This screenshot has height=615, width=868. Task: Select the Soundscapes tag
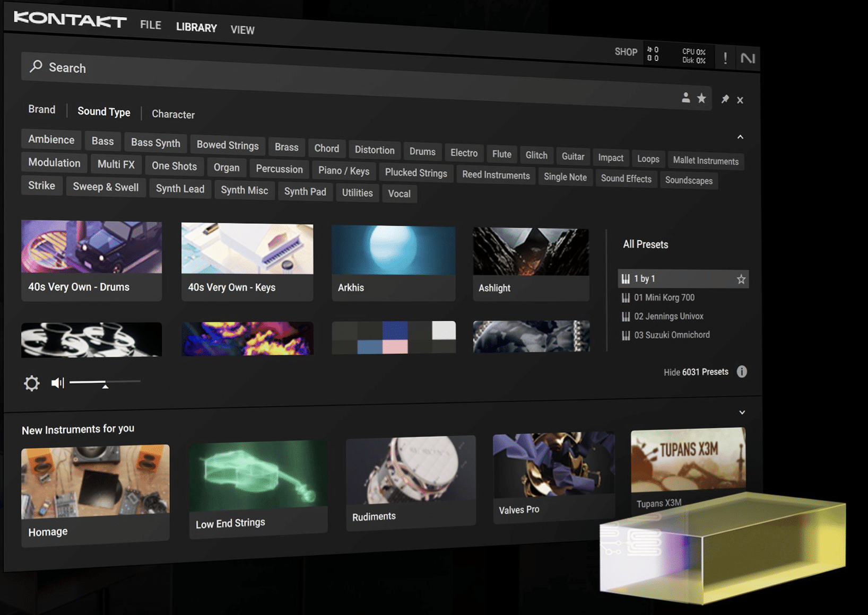pos(689,180)
